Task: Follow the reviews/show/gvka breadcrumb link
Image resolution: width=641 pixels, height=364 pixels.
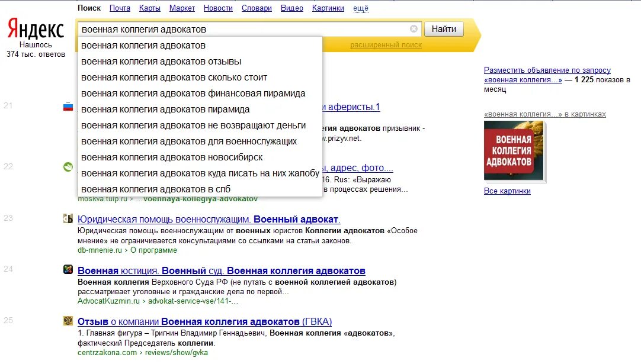Action: (176, 353)
